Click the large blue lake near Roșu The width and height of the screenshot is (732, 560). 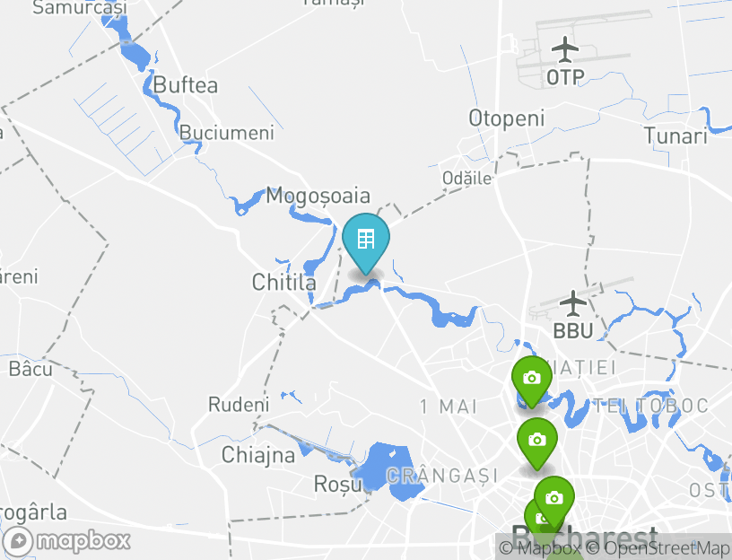pyautogui.click(x=390, y=469)
